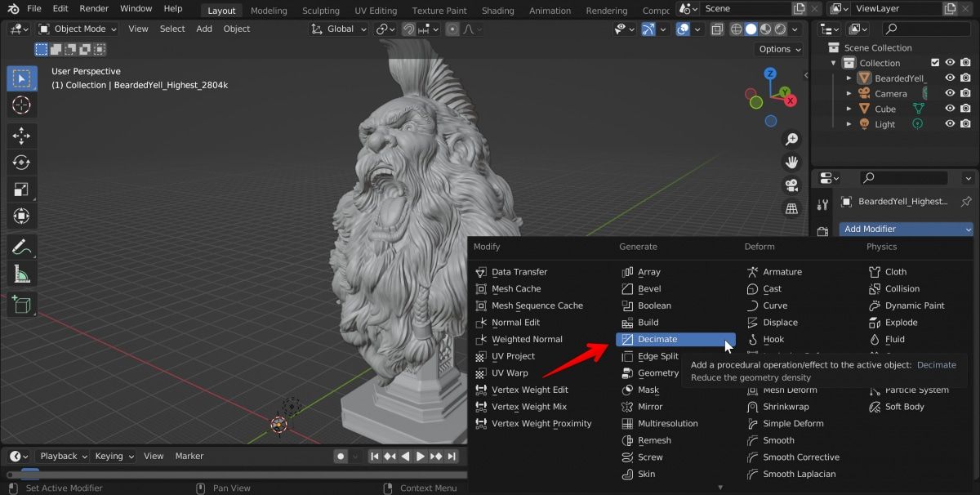This screenshot has height=495, width=980.
Task: Activate the Rotate tool
Action: tap(22, 162)
